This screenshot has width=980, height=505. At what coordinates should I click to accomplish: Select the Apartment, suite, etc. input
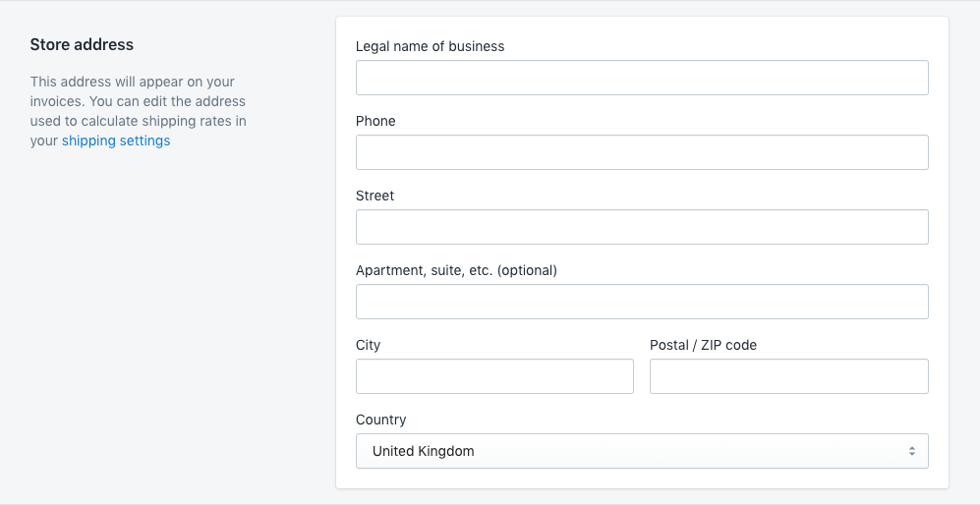pyautogui.click(x=642, y=302)
